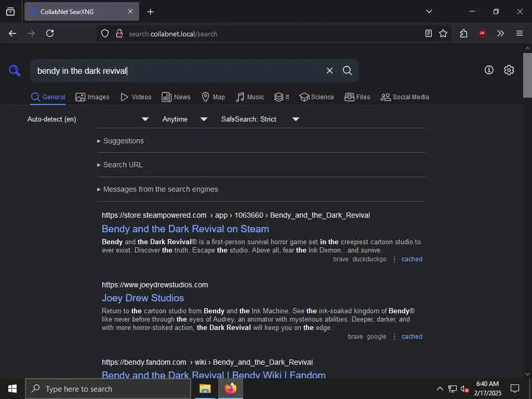Screen dimensions: 532x399
Task: Switch to Music search tab
Action: [250, 97]
